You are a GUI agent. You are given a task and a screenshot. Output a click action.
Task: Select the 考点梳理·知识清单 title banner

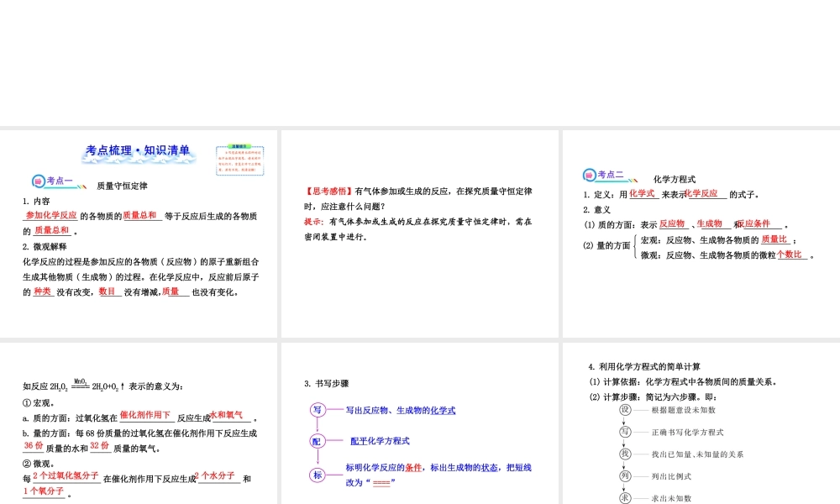point(139,152)
